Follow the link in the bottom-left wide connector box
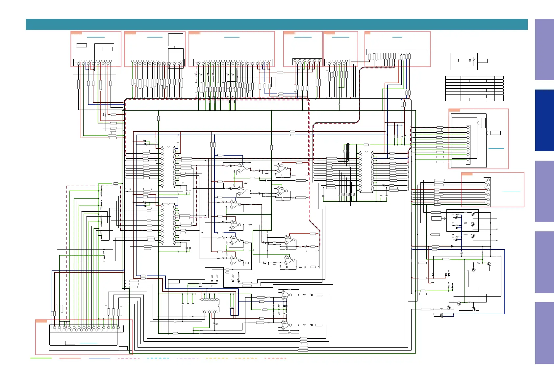 (88, 343)
